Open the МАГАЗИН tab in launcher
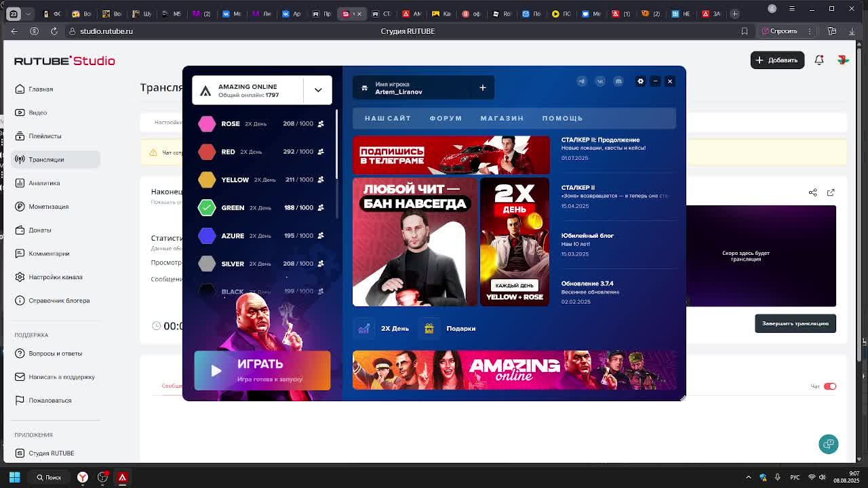Screen dimensions: 868x488 (x=502, y=118)
